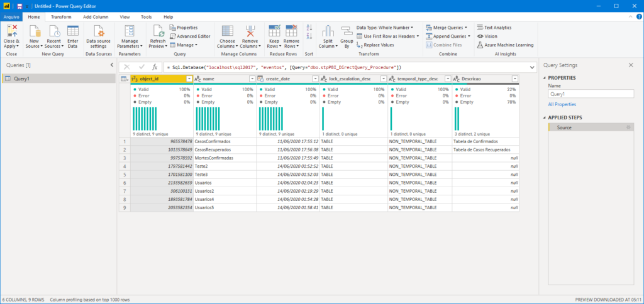Open Data source settings

pyautogui.click(x=98, y=37)
